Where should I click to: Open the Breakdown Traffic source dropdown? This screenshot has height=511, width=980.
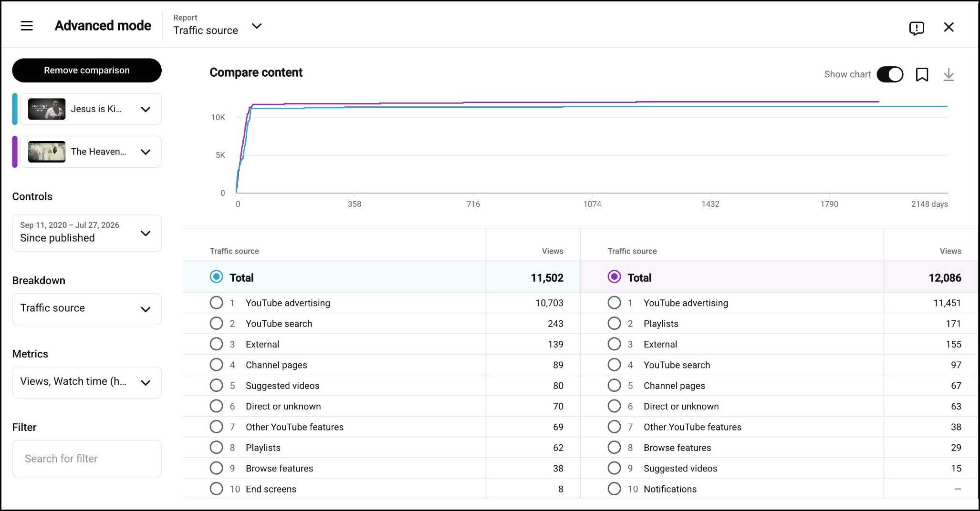click(87, 309)
